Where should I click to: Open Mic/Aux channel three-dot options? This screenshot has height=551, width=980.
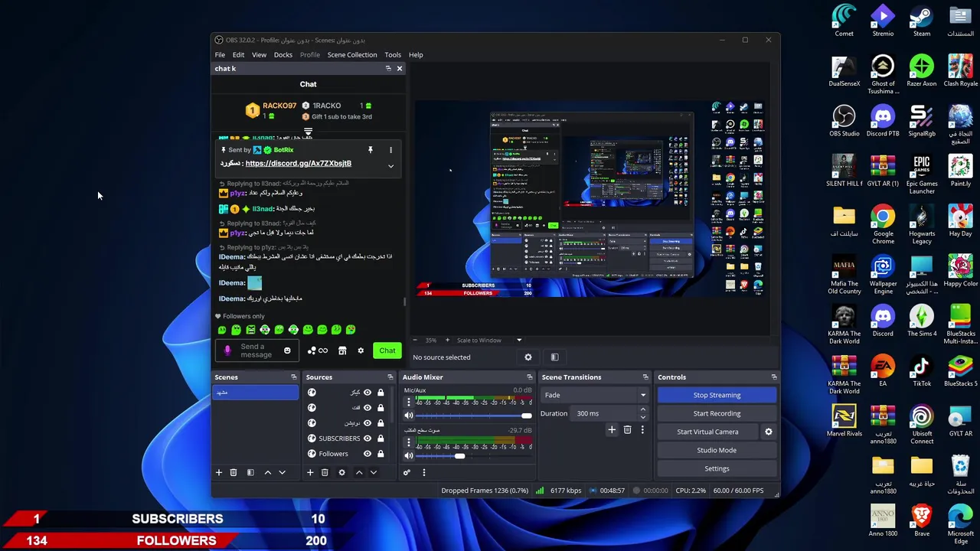click(x=408, y=401)
